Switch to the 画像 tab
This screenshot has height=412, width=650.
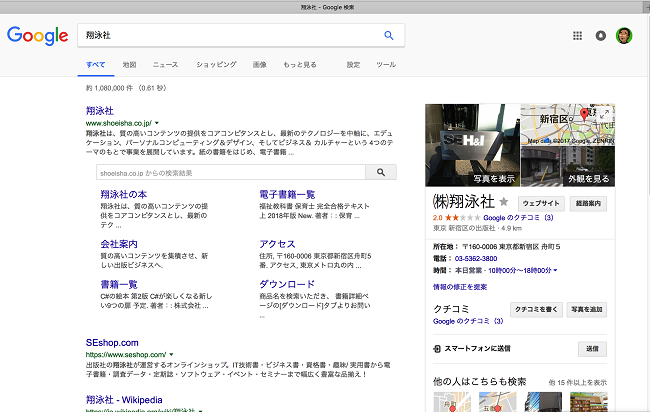260,65
